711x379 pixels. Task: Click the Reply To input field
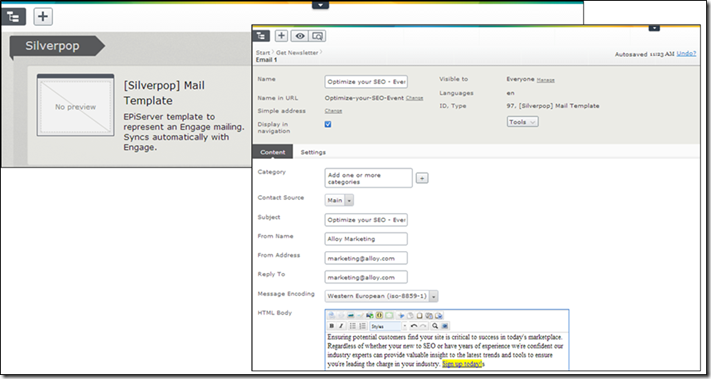coord(366,277)
